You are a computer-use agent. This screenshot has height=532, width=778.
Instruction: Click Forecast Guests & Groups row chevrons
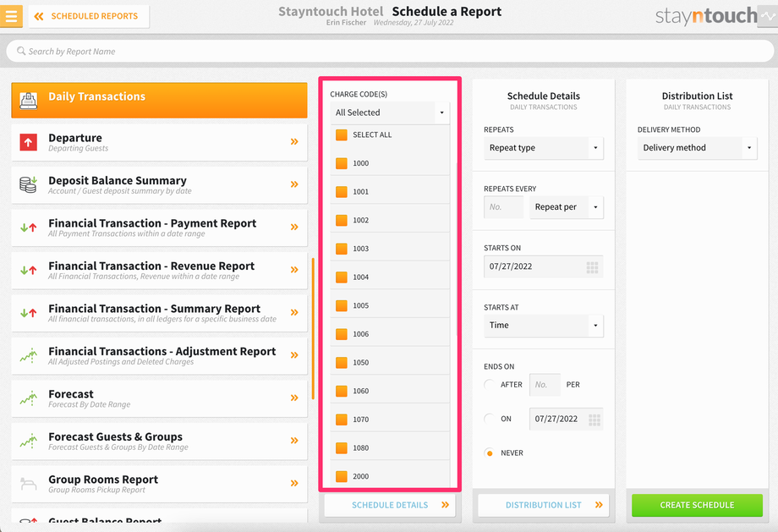click(294, 440)
